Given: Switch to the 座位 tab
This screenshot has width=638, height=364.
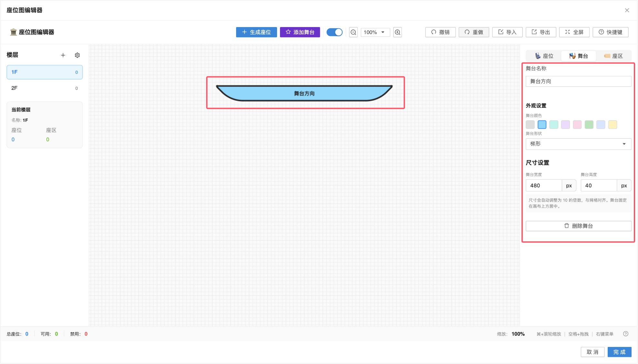Looking at the screenshot, I should [x=544, y=56].
